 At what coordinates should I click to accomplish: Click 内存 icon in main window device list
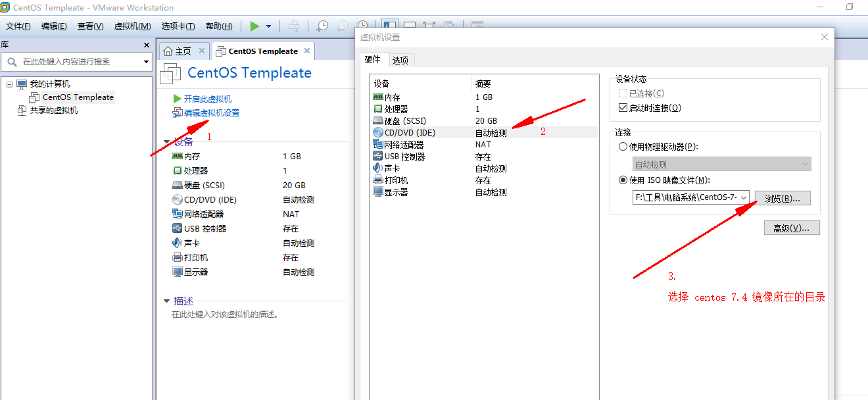[x=178, y=156]
